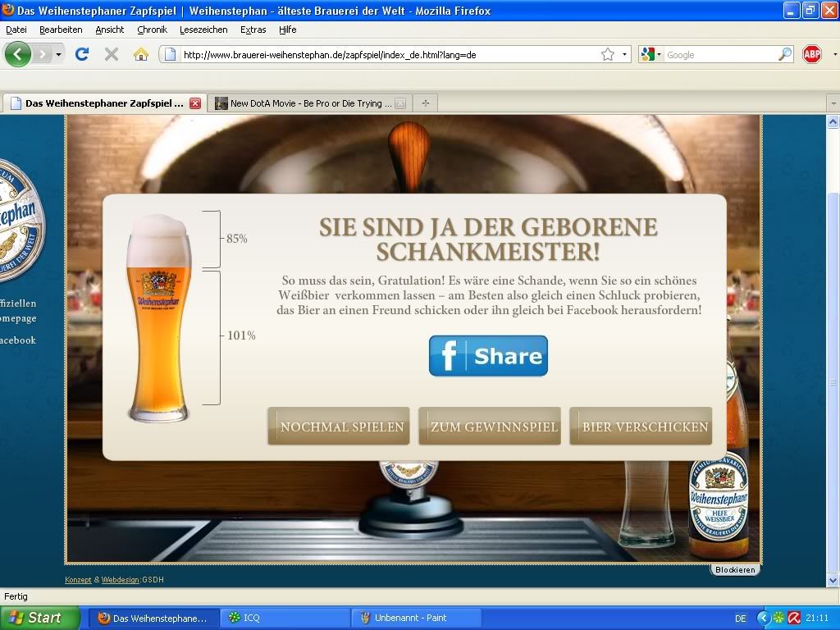This screenshot has height=630, width=840.
Task: Switch to the New DotA Movie tab
Action: 310,103
